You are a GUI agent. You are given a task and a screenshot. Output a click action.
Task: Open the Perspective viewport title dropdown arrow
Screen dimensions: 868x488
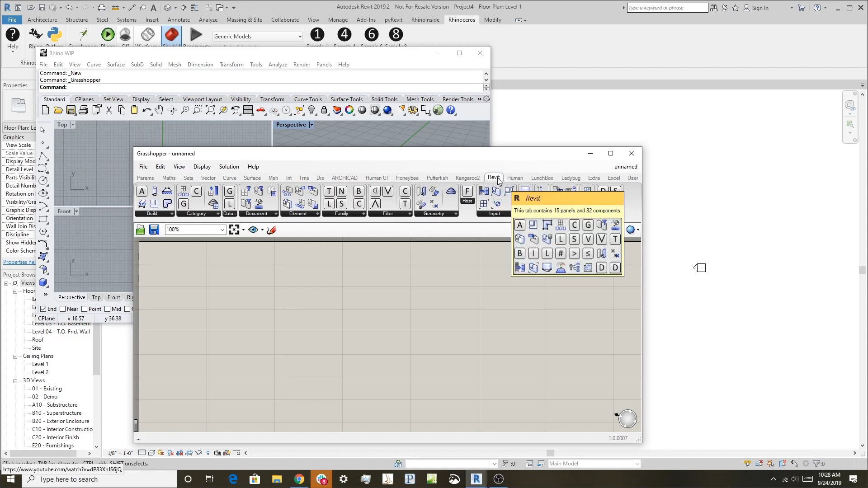(311, 125)
